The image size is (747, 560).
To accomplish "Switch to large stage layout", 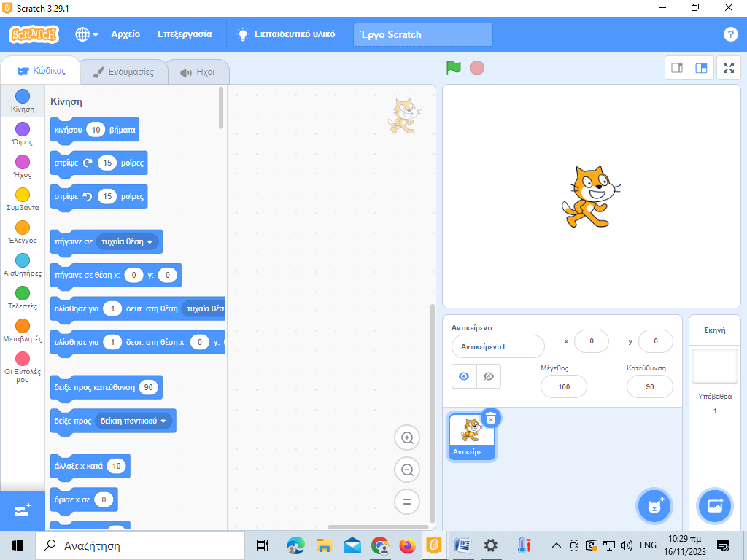I will point(701,68).
